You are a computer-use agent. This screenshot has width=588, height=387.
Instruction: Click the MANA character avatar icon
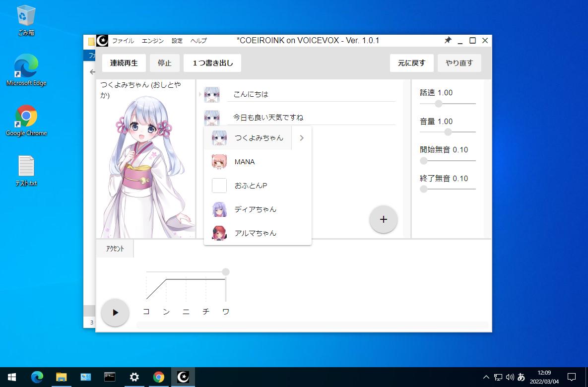point(219,162)
